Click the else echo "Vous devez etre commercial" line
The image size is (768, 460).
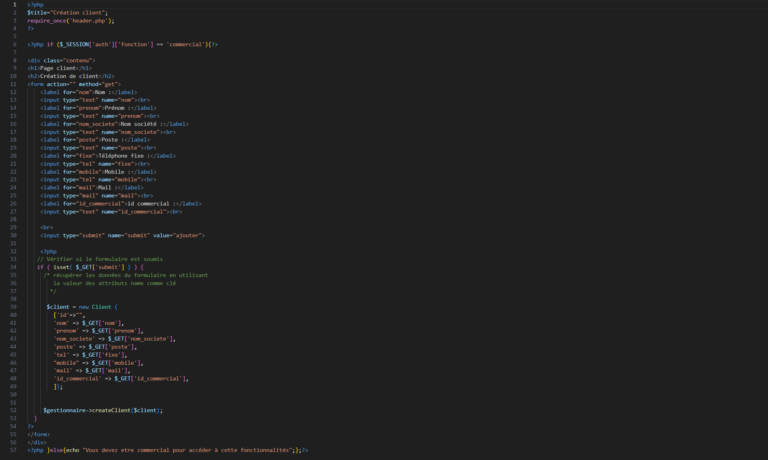pyautogui.click(x=168, y=450)
